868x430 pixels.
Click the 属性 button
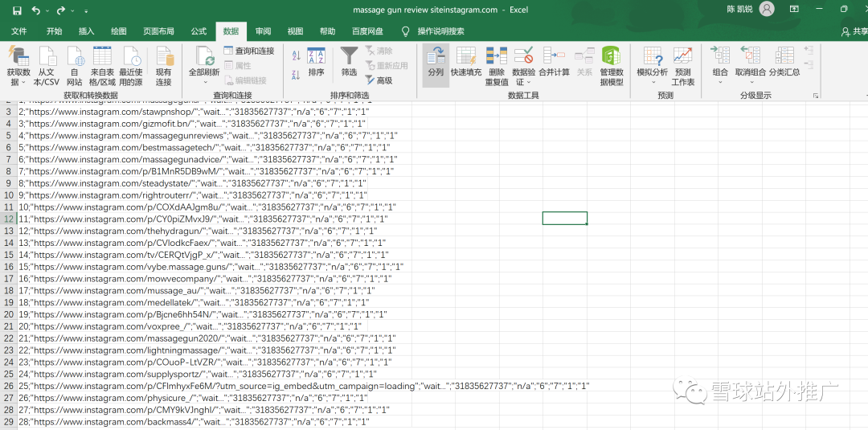coord(237,66)
